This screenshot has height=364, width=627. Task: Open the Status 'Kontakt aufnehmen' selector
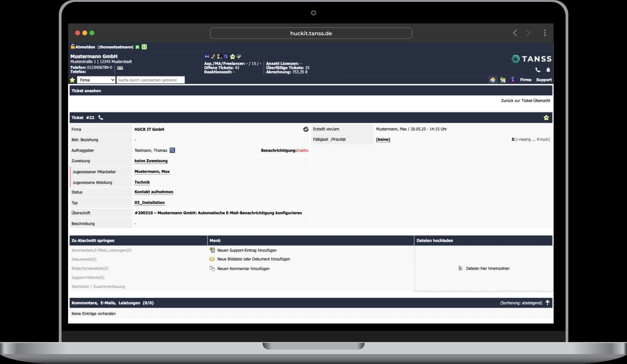pos(154,192)
